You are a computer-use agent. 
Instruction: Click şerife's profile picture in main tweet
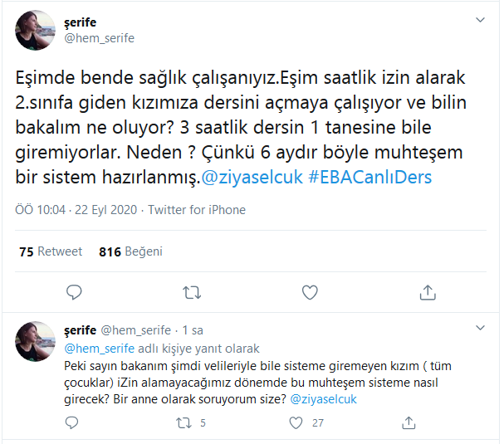[36, 31]
